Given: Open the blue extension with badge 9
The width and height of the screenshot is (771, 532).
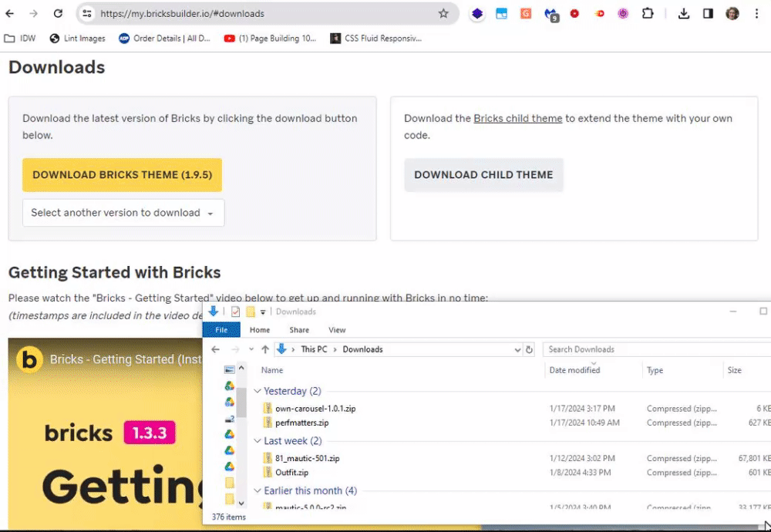Looking at the screenshot, I should coord(551,15).
